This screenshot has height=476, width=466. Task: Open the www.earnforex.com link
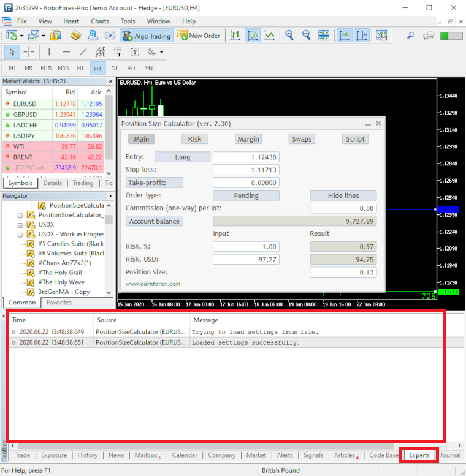click(x=153, y=284)
